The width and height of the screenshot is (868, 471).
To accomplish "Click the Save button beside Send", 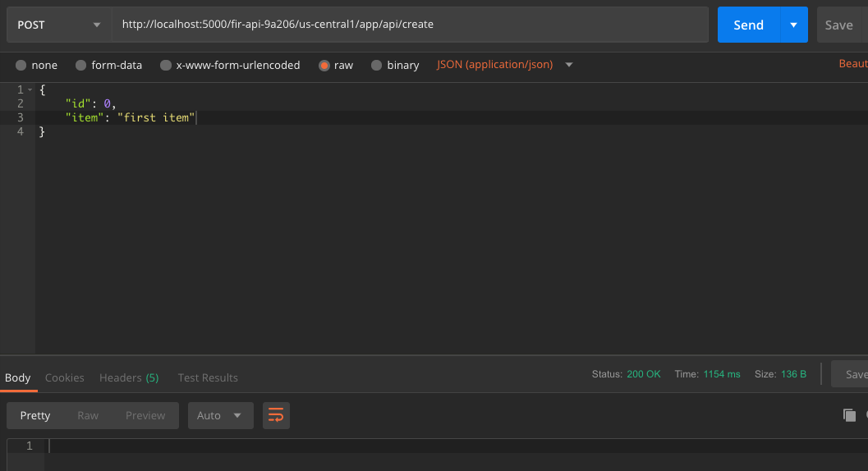I will 840,25.
